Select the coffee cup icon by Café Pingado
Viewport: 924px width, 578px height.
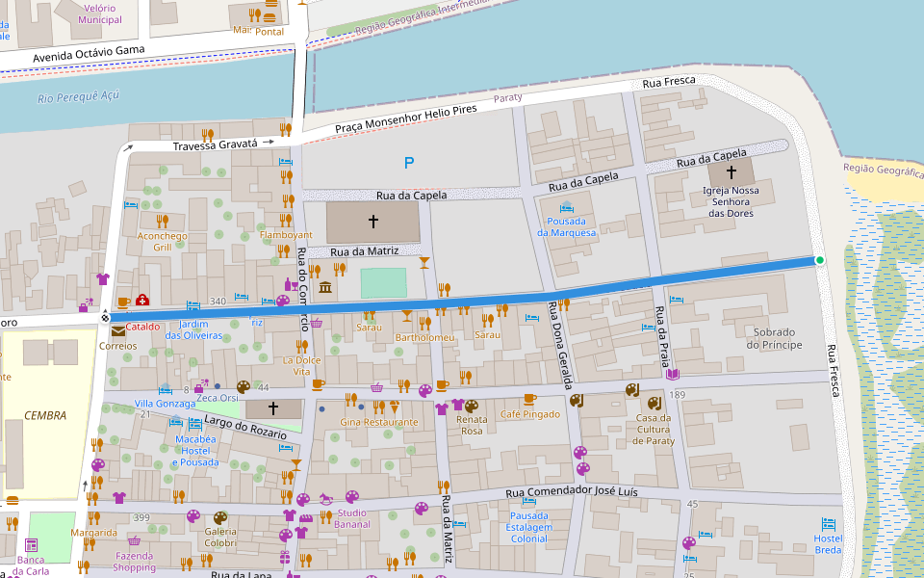coord(530,400)
